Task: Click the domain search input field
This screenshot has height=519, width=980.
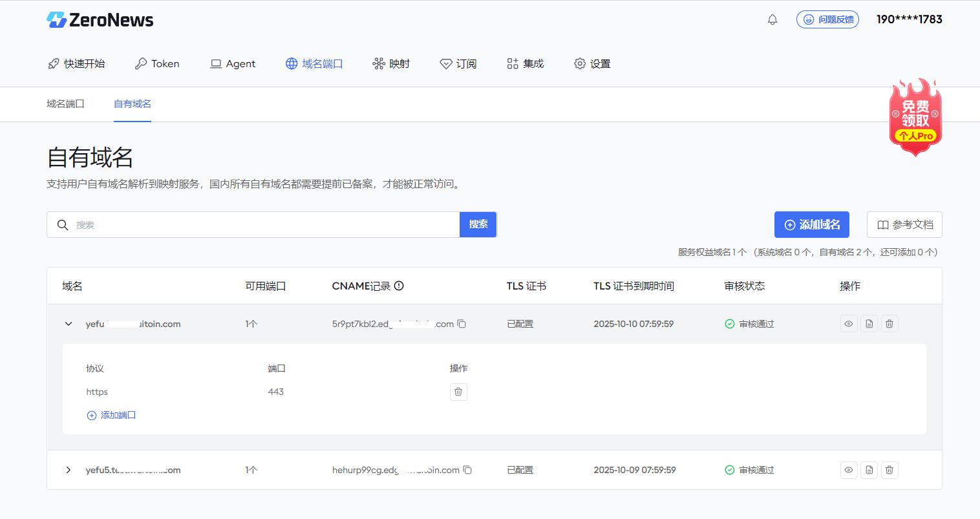Action: pyautogui.click(x=259, y=224)
